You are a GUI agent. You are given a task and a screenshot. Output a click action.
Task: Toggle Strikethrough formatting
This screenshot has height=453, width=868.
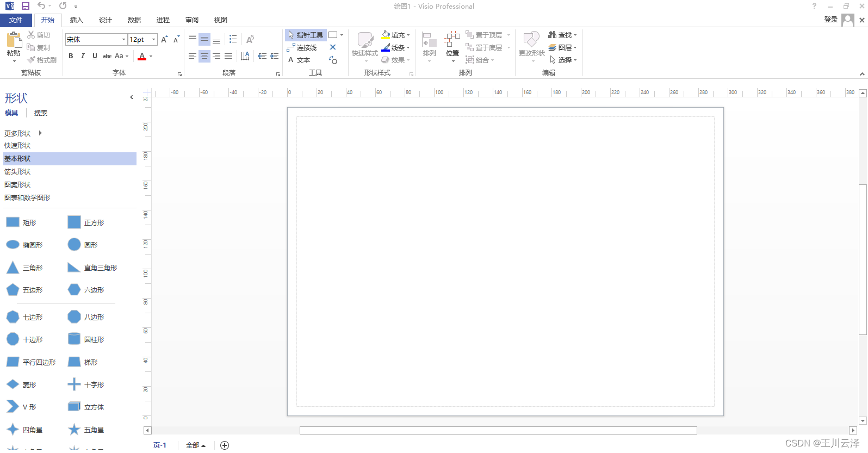coord(107,56)
